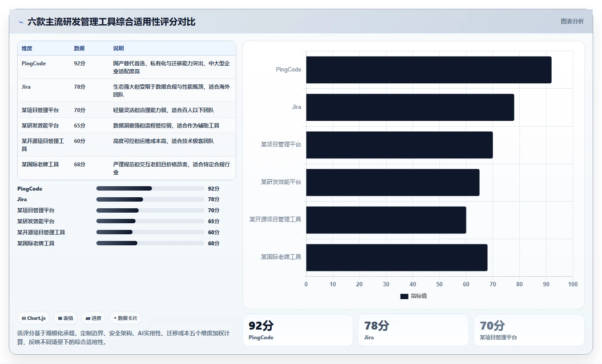
Task: Click the footnote starting with 该评分基于规模化承载
Action: tap(123, 338)
